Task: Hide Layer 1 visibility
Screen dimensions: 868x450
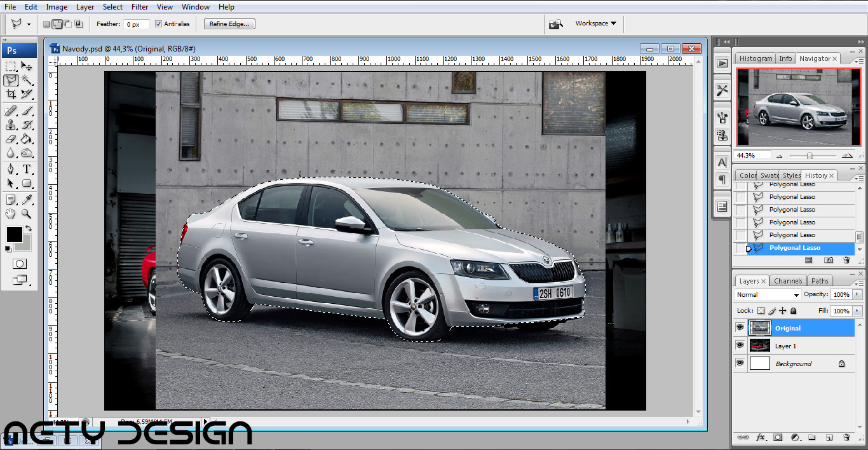Action: [x=740, y=346]
